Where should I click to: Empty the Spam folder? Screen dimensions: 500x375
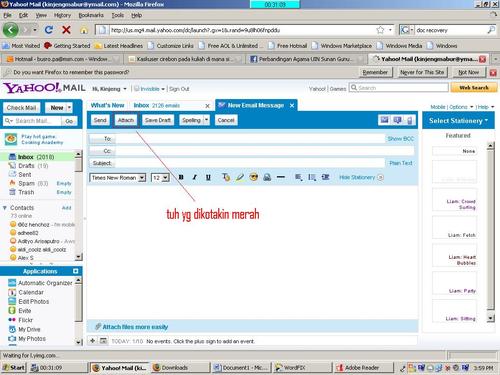click(64, 183)
